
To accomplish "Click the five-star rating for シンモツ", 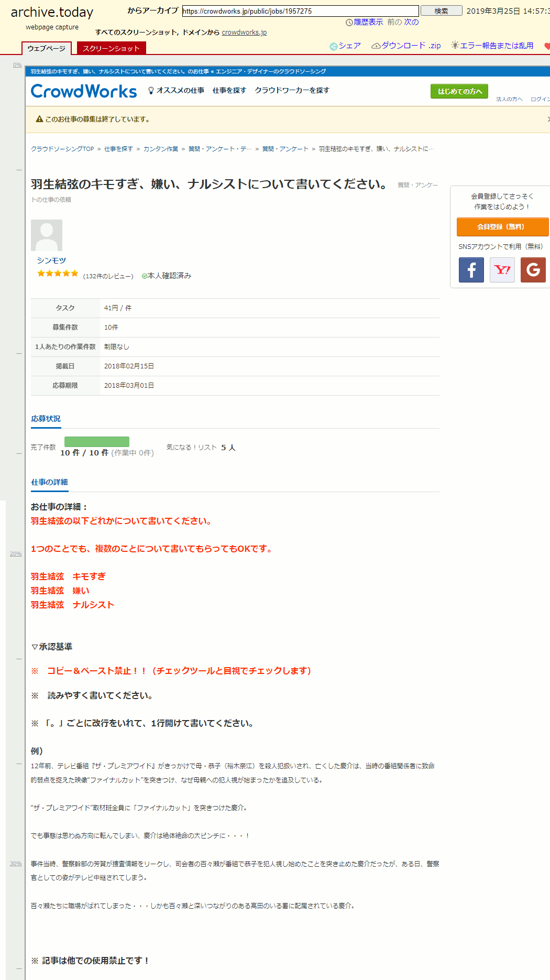I will click(58, 273).
